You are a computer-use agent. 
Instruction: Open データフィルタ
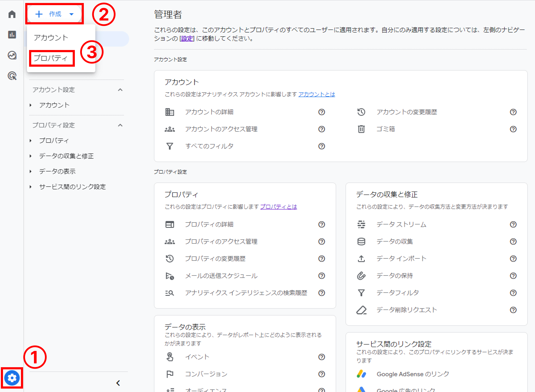[x=398, y=293]
